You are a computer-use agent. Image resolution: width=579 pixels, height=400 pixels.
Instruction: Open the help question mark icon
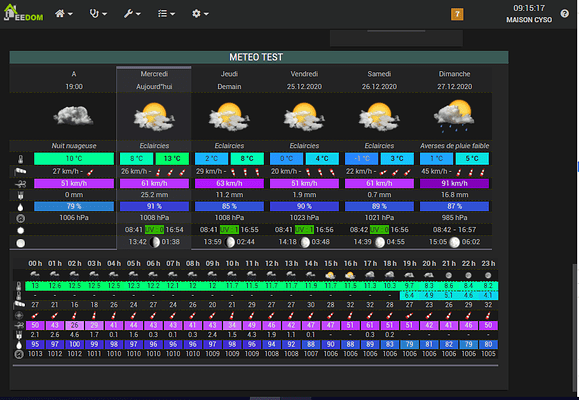564,14
